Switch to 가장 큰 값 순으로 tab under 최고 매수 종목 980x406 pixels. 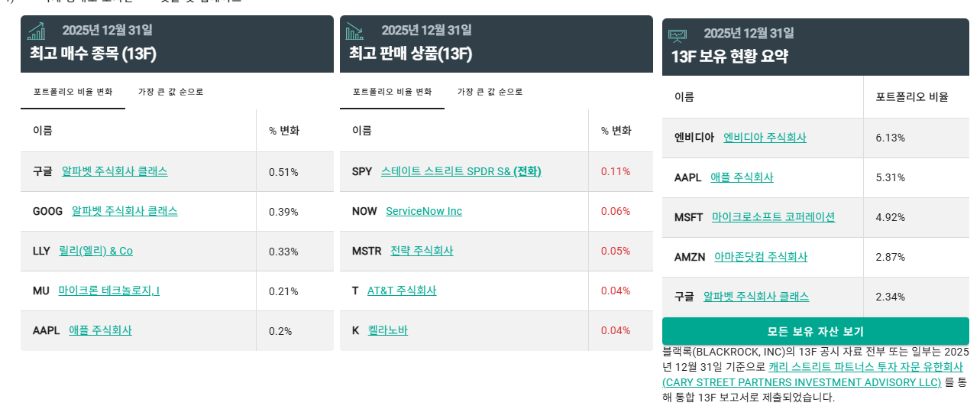(x=171, y=92)
